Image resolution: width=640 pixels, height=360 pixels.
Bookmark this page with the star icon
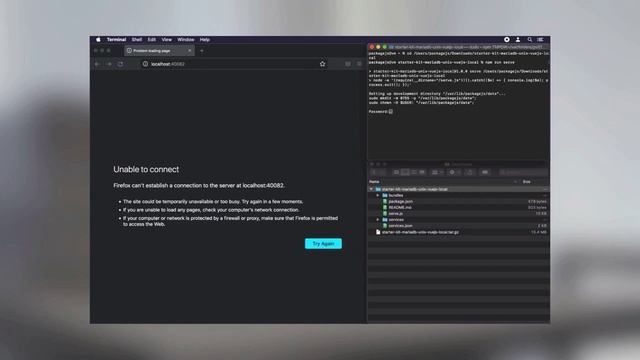322,64
